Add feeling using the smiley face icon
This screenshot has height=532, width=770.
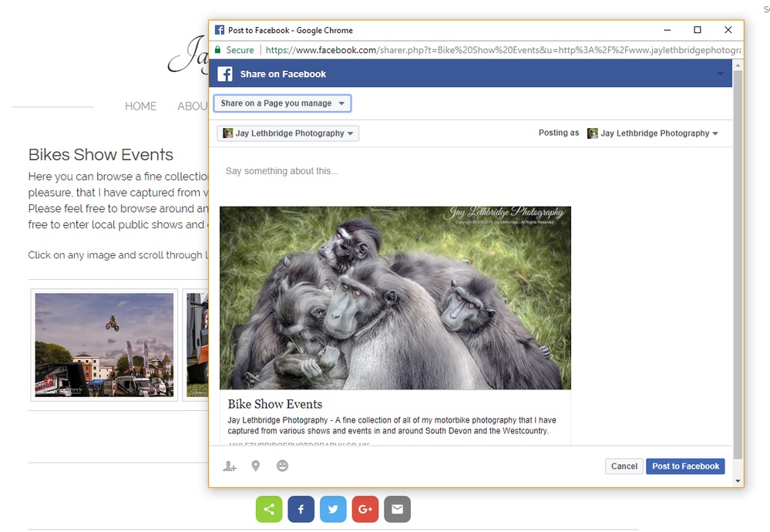pos(282,466)
